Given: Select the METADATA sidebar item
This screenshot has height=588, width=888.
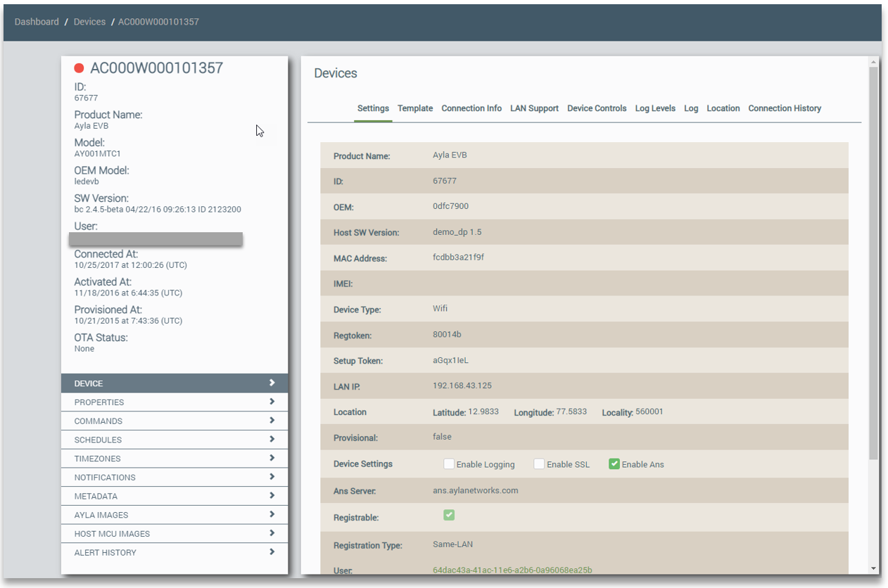Looking at the screenshot, I should [175, 496].
